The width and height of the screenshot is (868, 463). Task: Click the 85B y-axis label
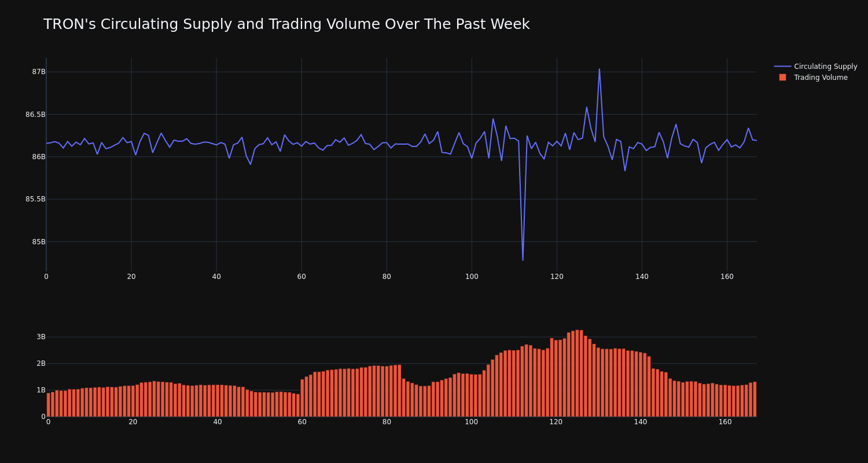point(38,242)
